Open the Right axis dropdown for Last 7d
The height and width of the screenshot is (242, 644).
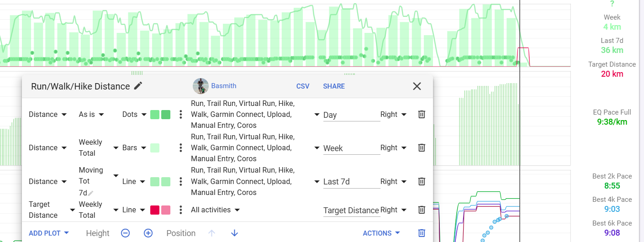tap(393, 181)
